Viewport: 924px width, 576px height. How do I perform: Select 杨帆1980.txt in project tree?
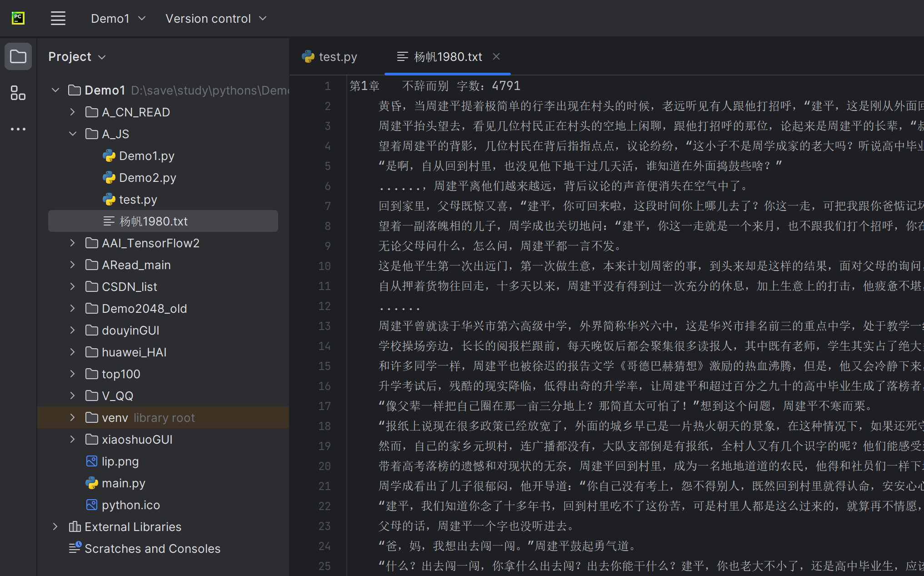(153, 221)
